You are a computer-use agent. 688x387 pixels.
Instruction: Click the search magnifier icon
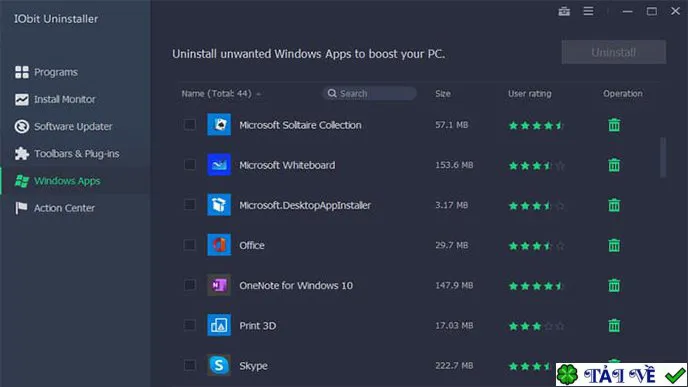[x=332, y=93]
